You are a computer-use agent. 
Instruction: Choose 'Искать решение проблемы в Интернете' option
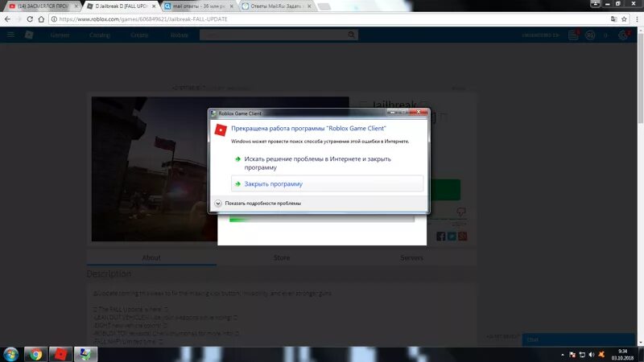coord(328,163)
